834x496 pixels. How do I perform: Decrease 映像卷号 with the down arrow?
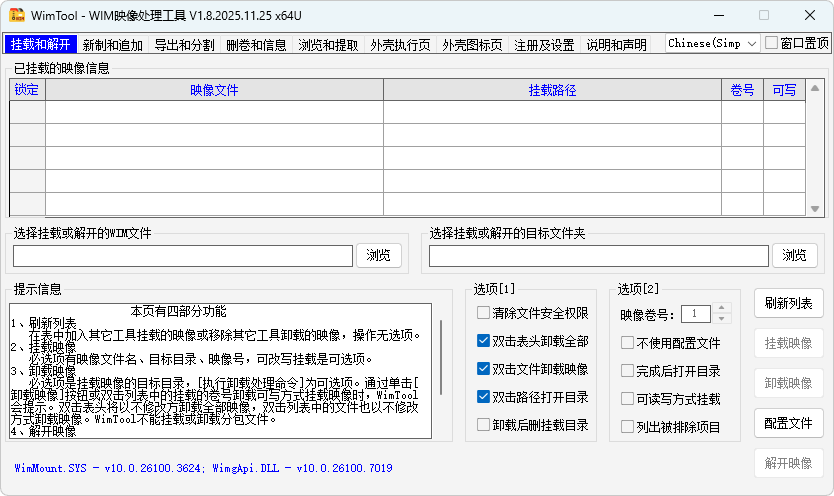click(x=722, y=318)
